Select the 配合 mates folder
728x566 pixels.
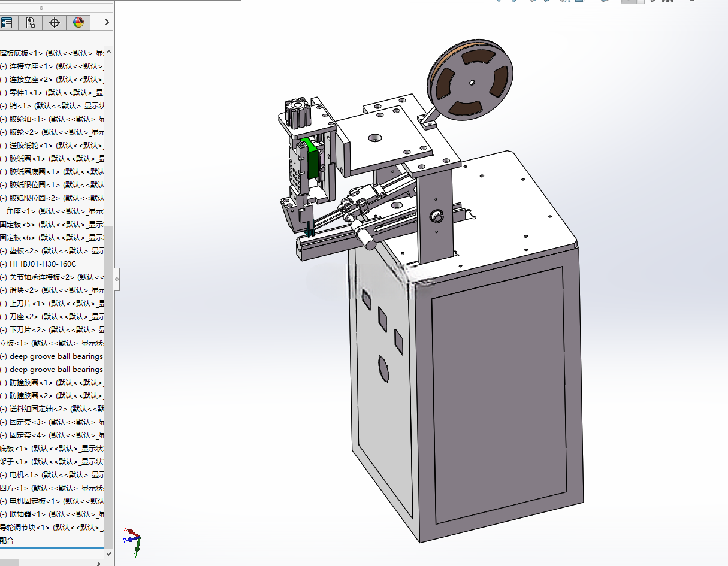[x=7, y=541]
